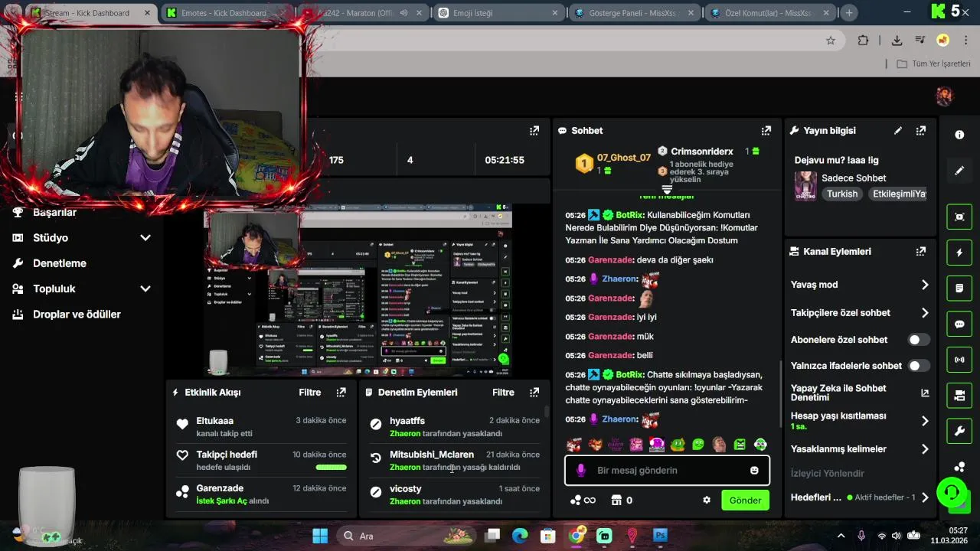Click the green Gönder send button
The image size is (980, 551).
tap(745, 500)
